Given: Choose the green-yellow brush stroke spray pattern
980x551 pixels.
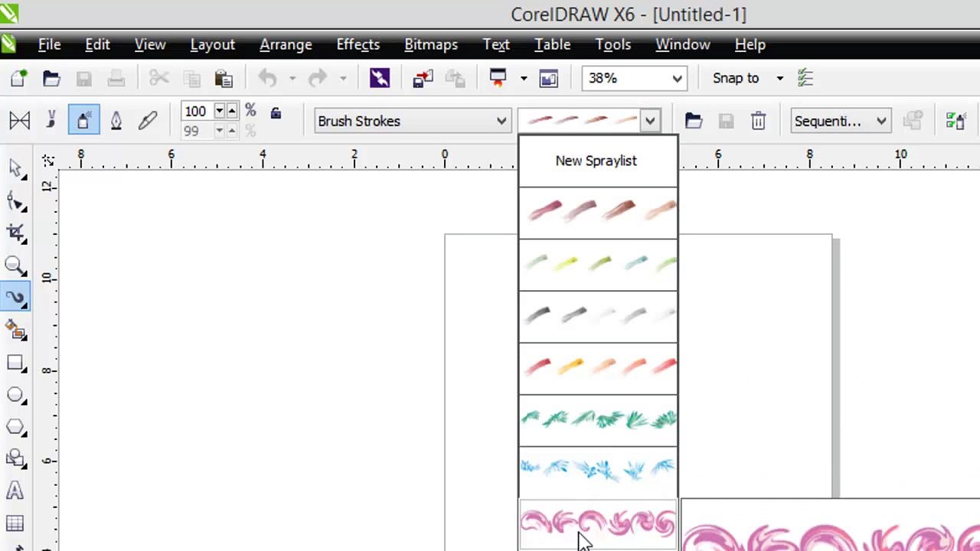Looking at the screenshot, I should pos(598,265).
